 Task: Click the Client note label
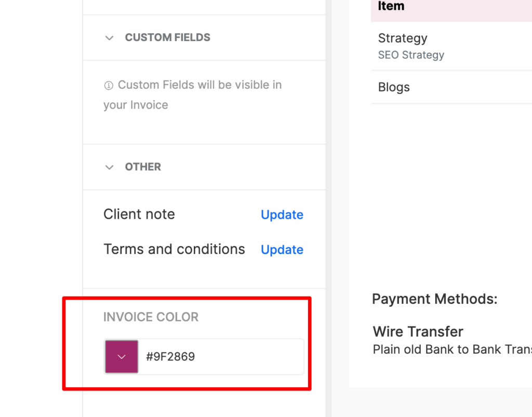tap(139, 214)
